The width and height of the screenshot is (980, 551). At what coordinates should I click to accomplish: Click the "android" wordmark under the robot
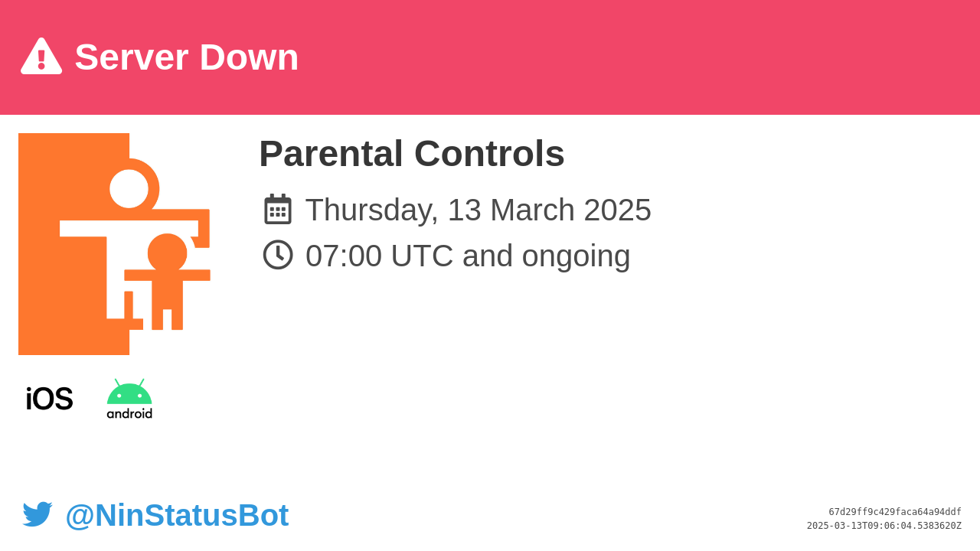tap(129, 413)
